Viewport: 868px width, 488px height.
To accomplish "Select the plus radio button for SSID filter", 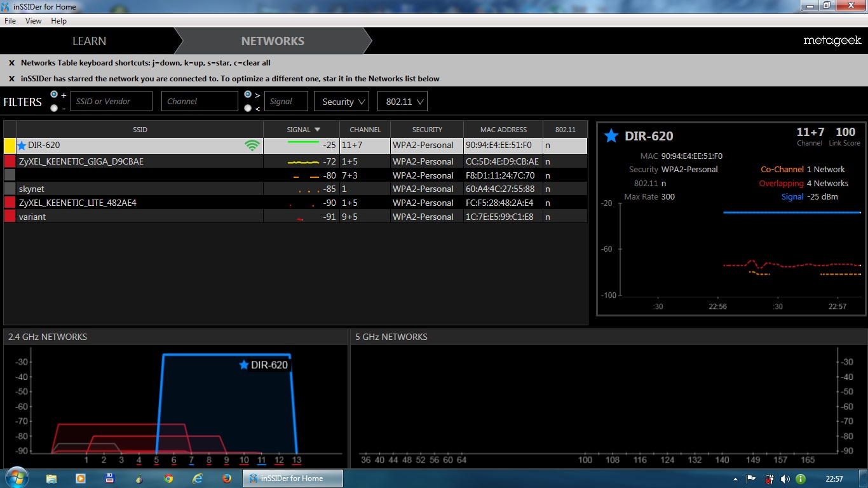I will (x=54, y=95).
